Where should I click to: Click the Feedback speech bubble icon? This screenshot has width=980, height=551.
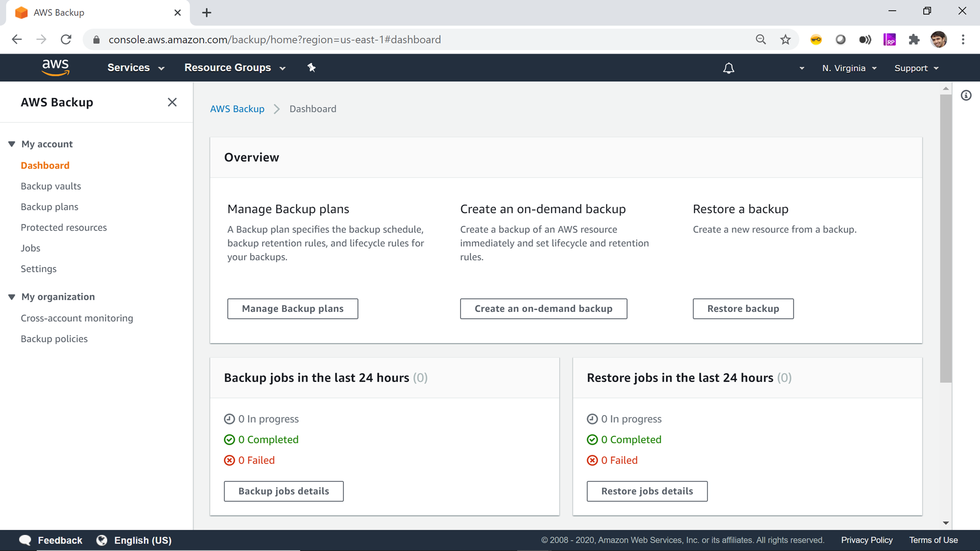coord(25,540)
